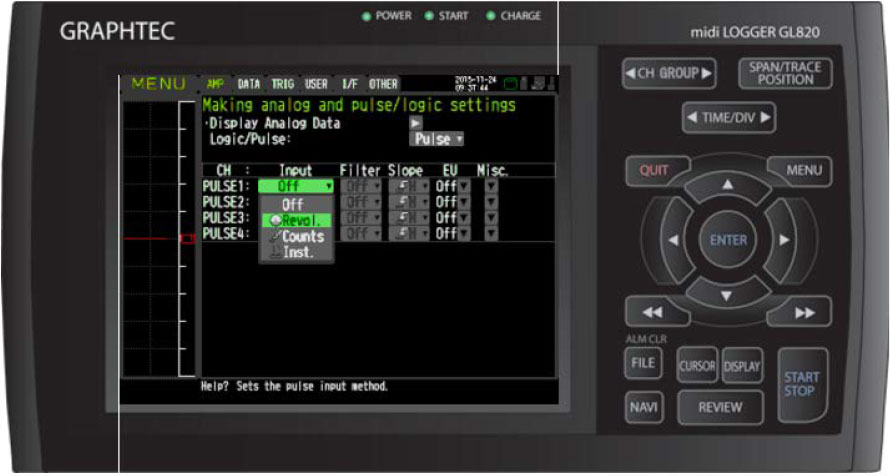
Task: Click the SPAN/TRACE POSITION button
Action: (x=785, y=73)
